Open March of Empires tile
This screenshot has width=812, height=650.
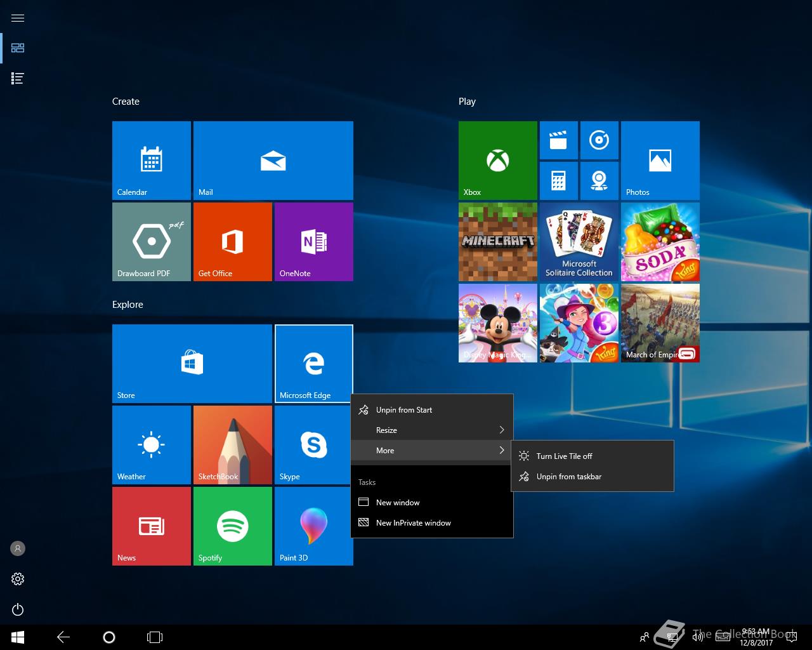tap(660, 323)
